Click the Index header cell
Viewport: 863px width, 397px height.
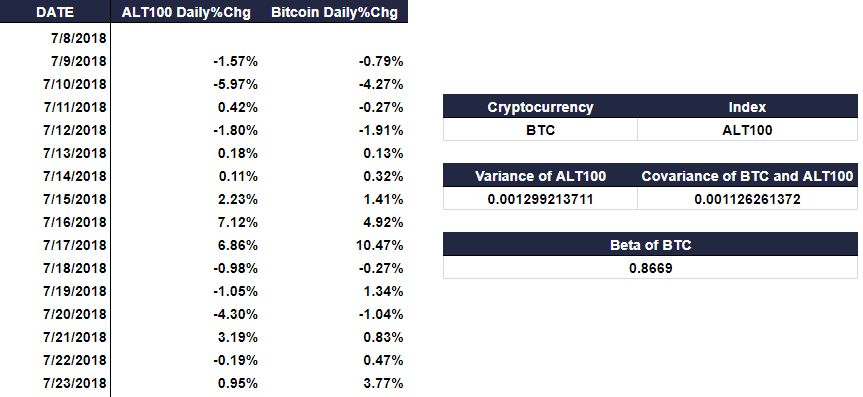(747, 107)
